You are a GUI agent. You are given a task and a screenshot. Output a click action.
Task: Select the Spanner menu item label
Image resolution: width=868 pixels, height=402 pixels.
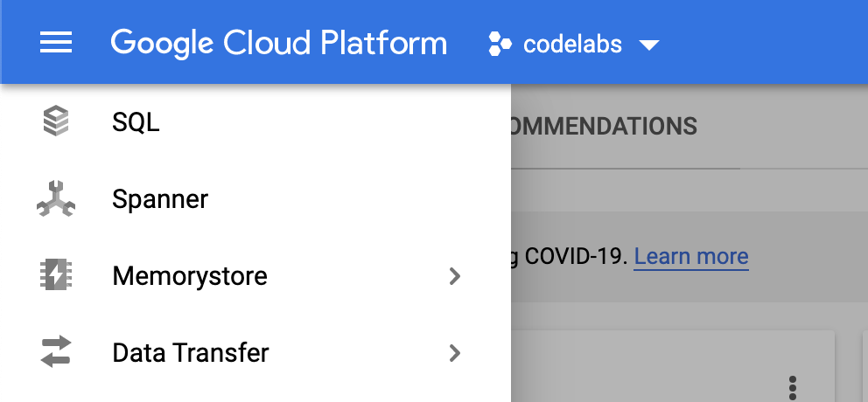160,199
